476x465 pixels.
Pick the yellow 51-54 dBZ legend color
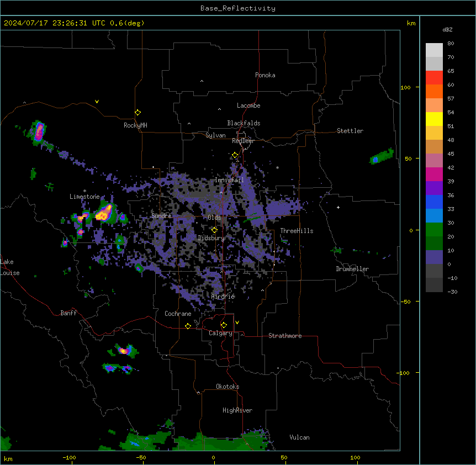click(434, 119)
